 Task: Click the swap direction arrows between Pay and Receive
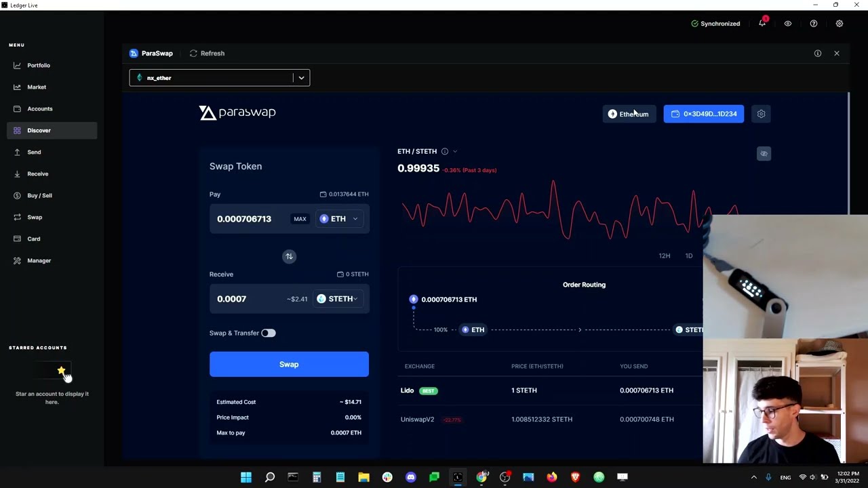click(289, 256)
